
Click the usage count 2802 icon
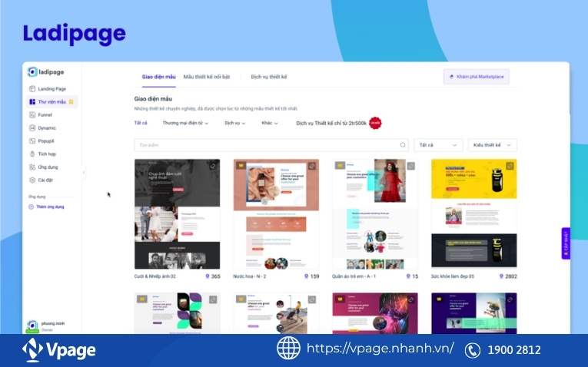[501, 276]
